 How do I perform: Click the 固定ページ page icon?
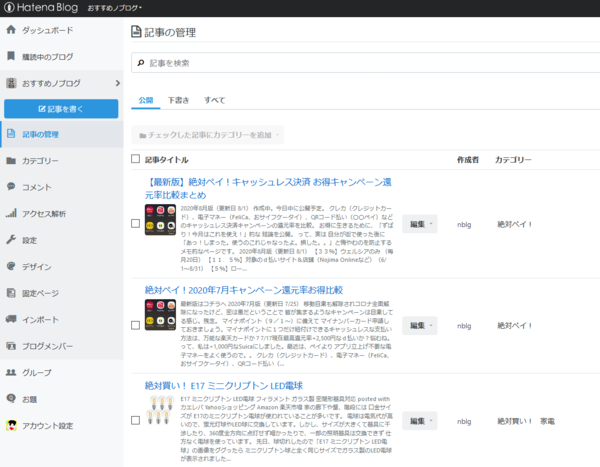[11, 293]
